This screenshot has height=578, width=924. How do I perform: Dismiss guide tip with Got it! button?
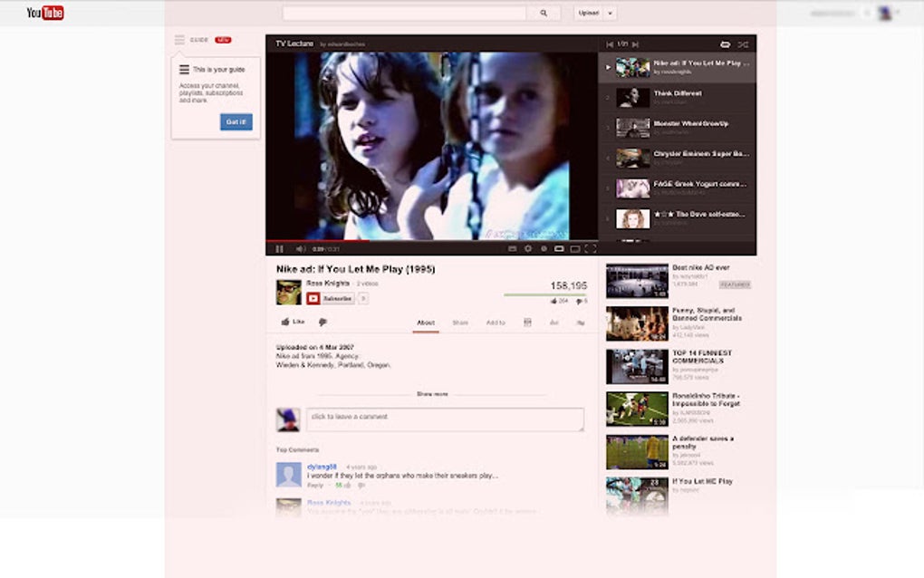pyautogui.click(x=236, y=122)
